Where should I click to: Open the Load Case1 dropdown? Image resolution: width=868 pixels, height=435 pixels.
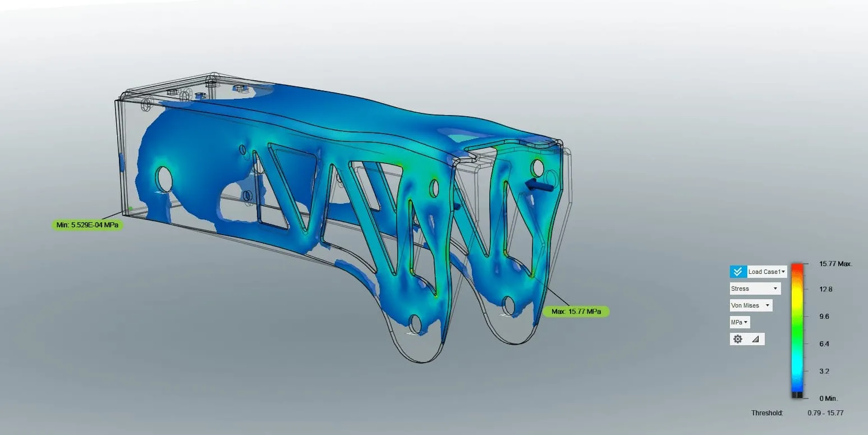click(766, 272)
